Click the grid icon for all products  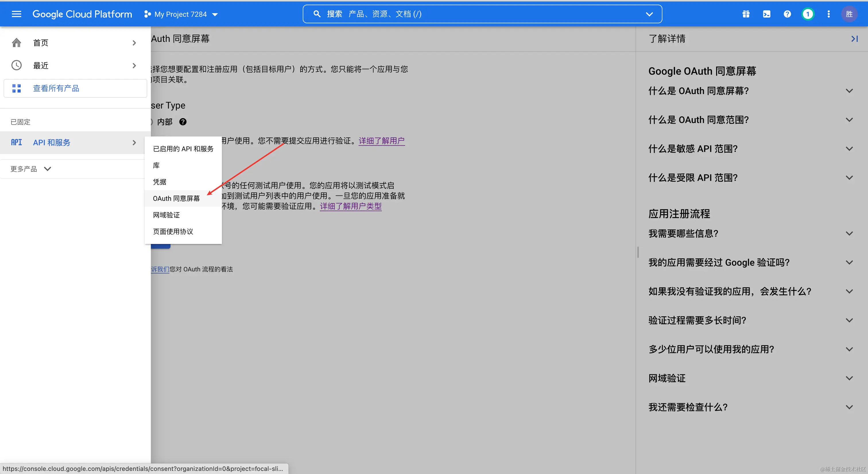click(16, 88)
